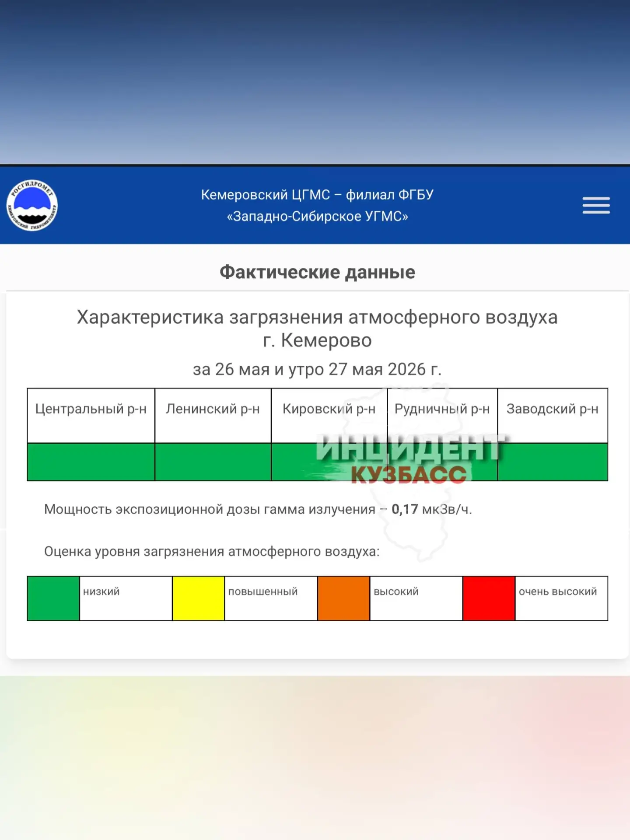Select the Ленинский р-н header cell
Viewport: 630px width, 840px height.
[x=213, y=416]
